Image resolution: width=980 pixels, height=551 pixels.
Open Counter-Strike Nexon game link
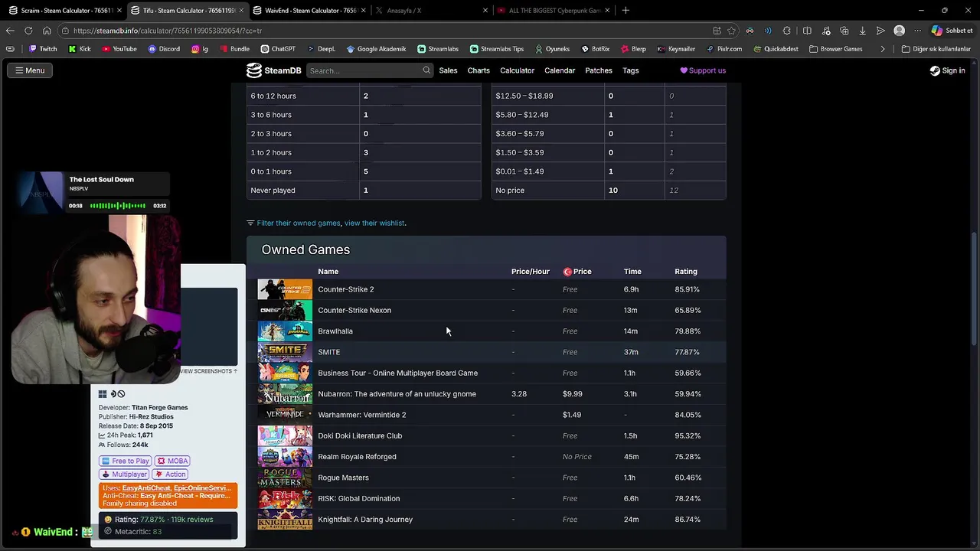tap(354, 310)
